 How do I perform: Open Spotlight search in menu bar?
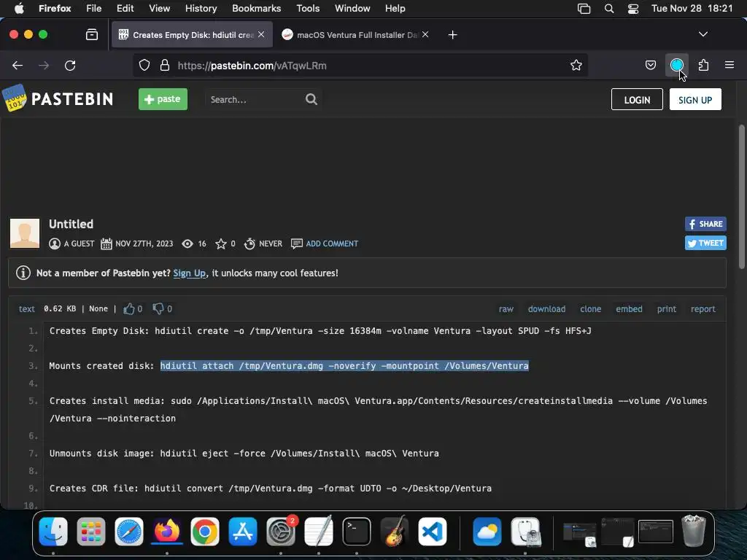tap(609, 8)
